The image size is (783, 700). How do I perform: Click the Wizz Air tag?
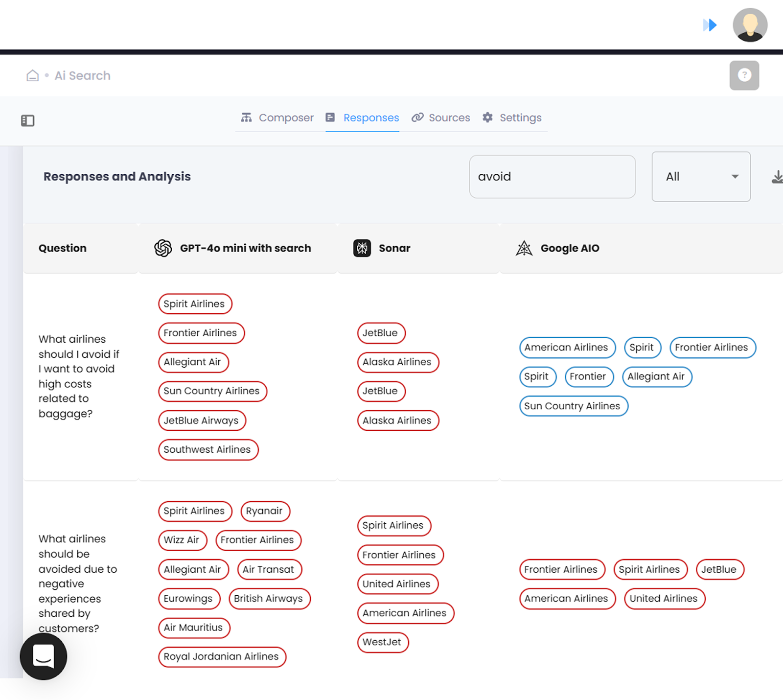coord(183,540)
